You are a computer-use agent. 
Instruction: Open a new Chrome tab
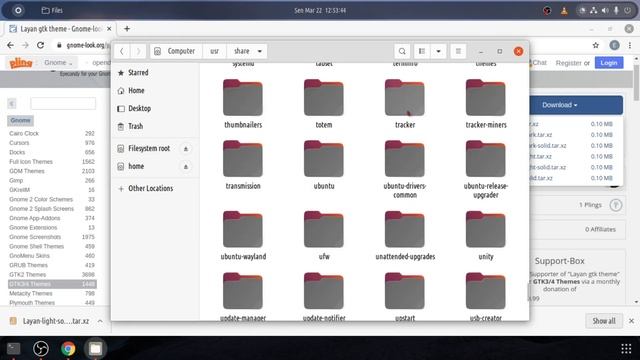tap(127, 29)
